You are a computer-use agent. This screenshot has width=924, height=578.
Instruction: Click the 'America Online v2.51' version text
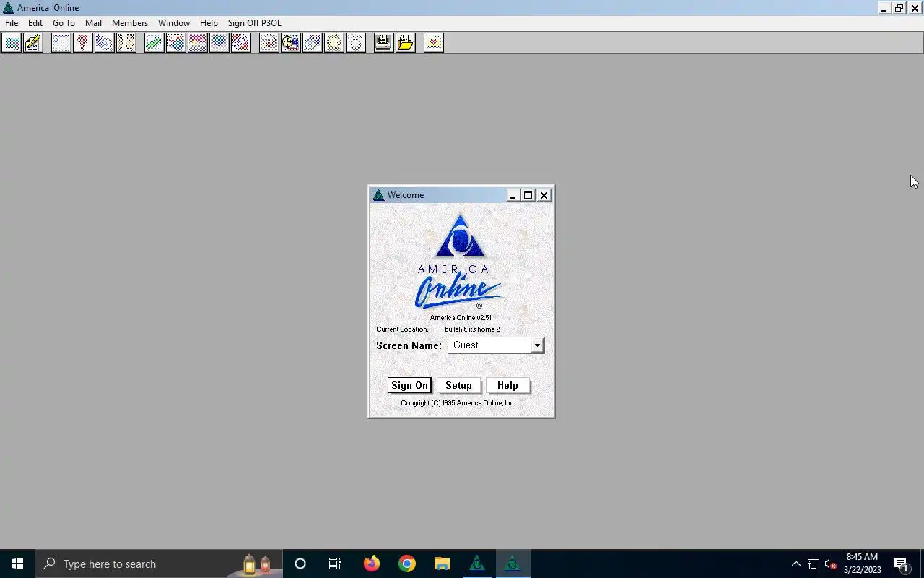coord(461,318)
